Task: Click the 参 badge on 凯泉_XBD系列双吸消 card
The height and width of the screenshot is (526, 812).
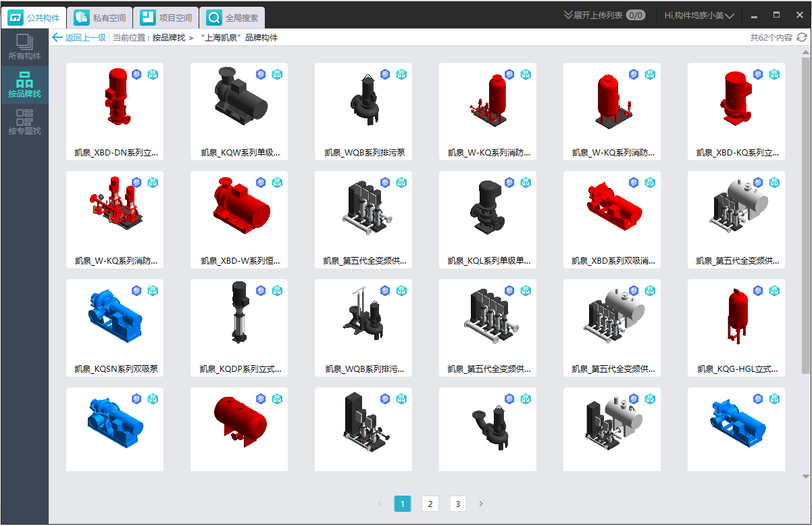Action: coord(634,183)
